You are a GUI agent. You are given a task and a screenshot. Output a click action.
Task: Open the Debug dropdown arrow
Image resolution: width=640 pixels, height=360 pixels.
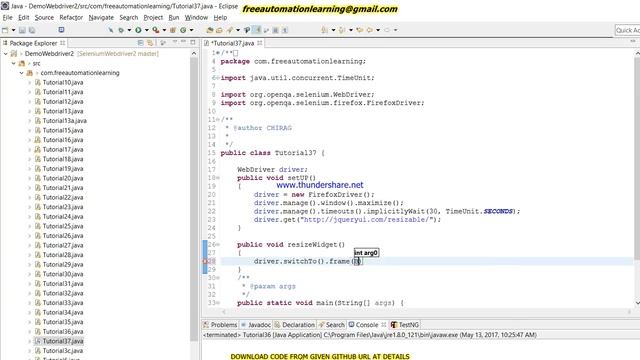[x=129, y=30]
